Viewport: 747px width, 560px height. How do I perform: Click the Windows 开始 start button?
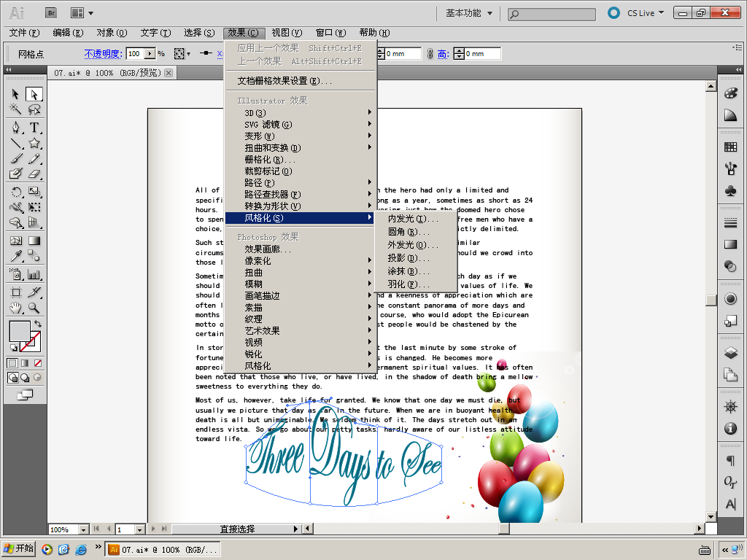18,549
